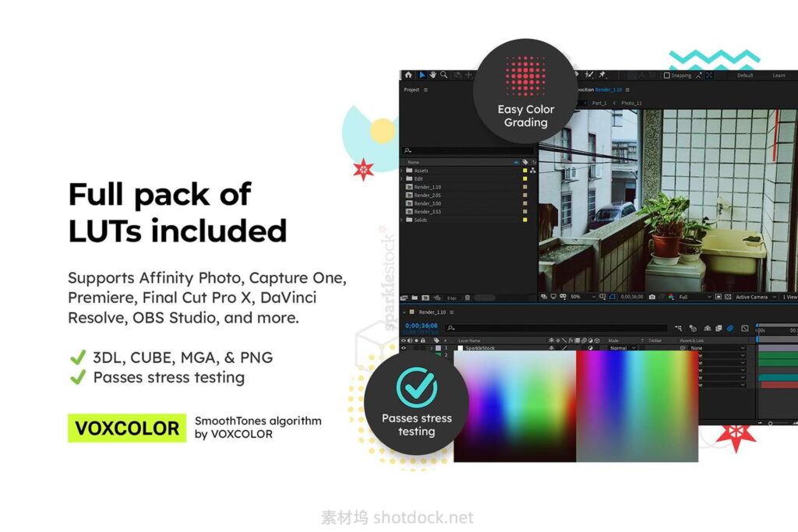
Task: Select the SparkleStock layer name
Action: click(x=480, y=348)
